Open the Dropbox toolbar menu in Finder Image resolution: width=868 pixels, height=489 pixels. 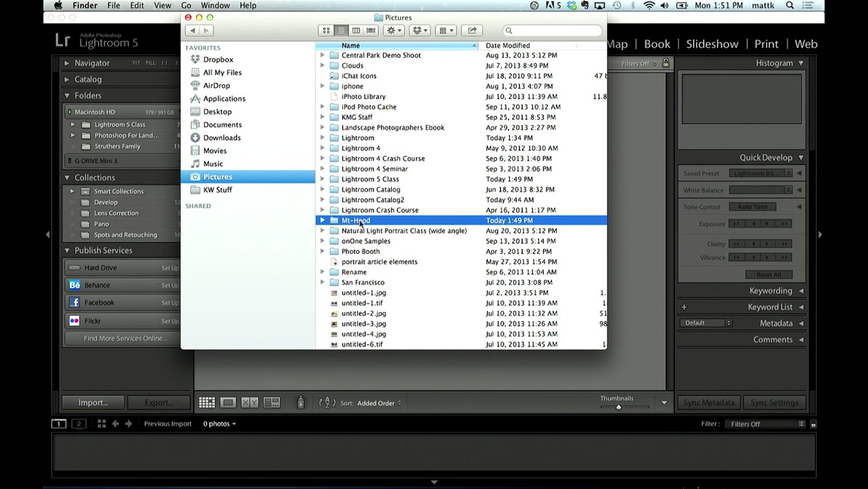tap(420, 30)
